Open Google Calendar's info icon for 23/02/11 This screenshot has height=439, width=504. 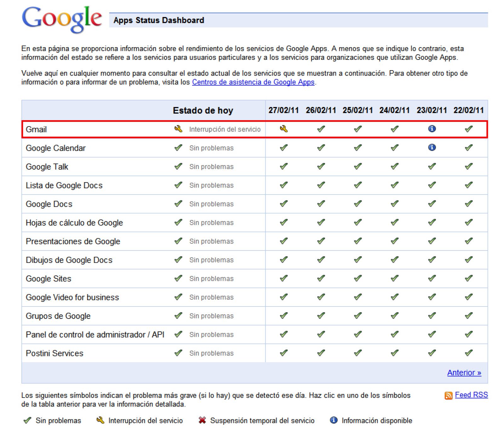(x=432, y=148)
